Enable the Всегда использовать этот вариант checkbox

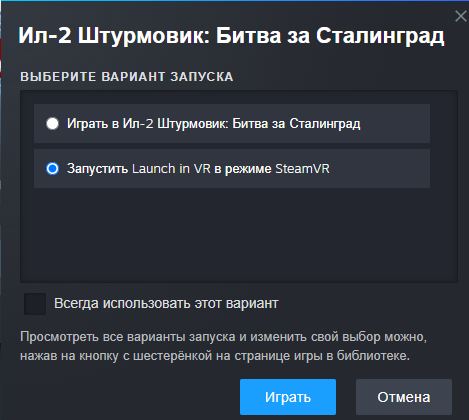coord(35,304)
